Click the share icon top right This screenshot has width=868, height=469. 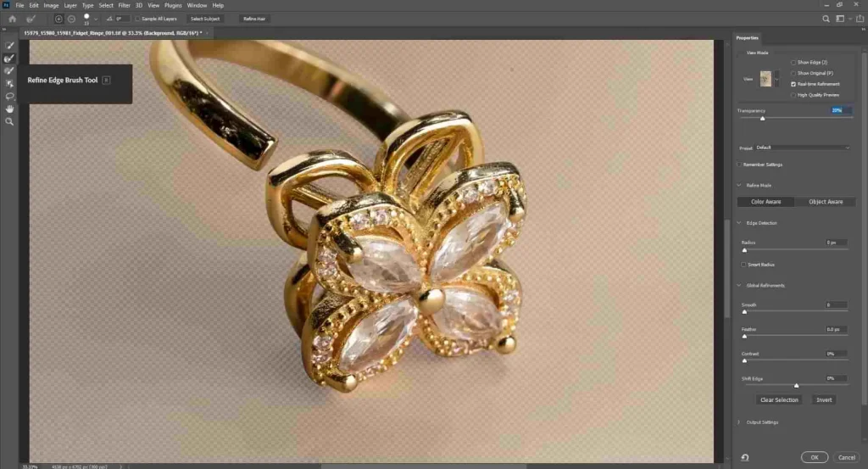coord(860,19)
